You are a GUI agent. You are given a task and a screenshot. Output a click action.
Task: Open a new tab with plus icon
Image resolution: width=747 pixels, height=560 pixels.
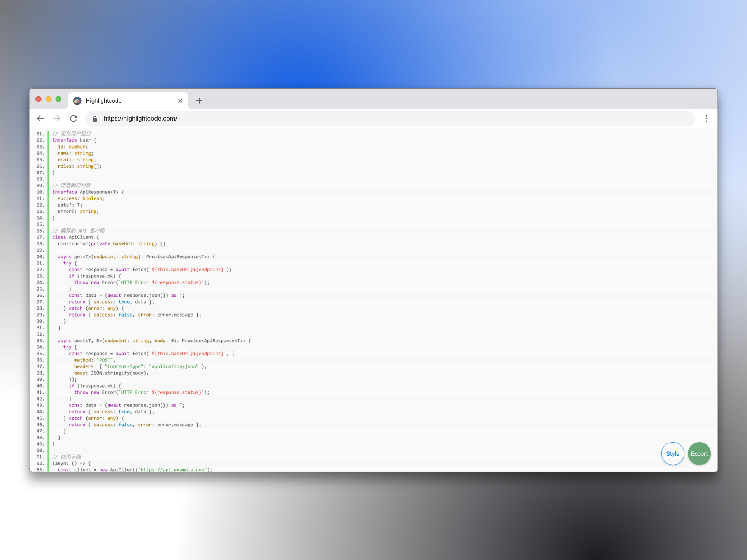click(199, 101)
